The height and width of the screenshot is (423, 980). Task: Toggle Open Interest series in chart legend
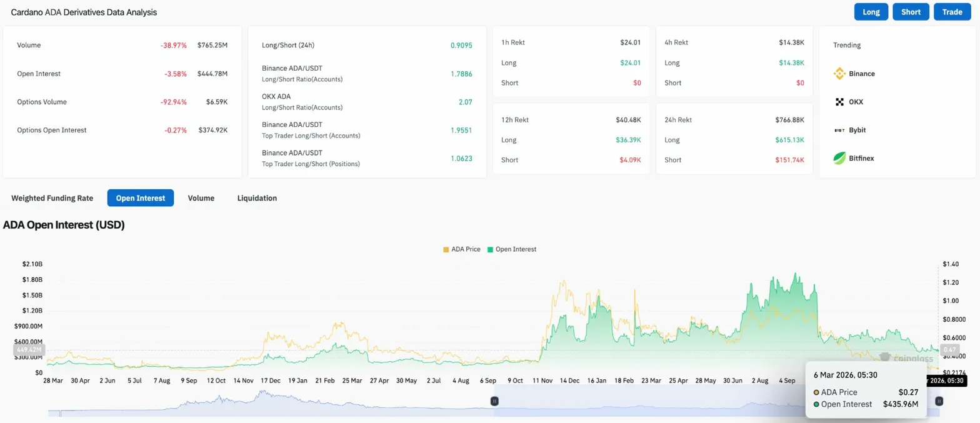511,249
